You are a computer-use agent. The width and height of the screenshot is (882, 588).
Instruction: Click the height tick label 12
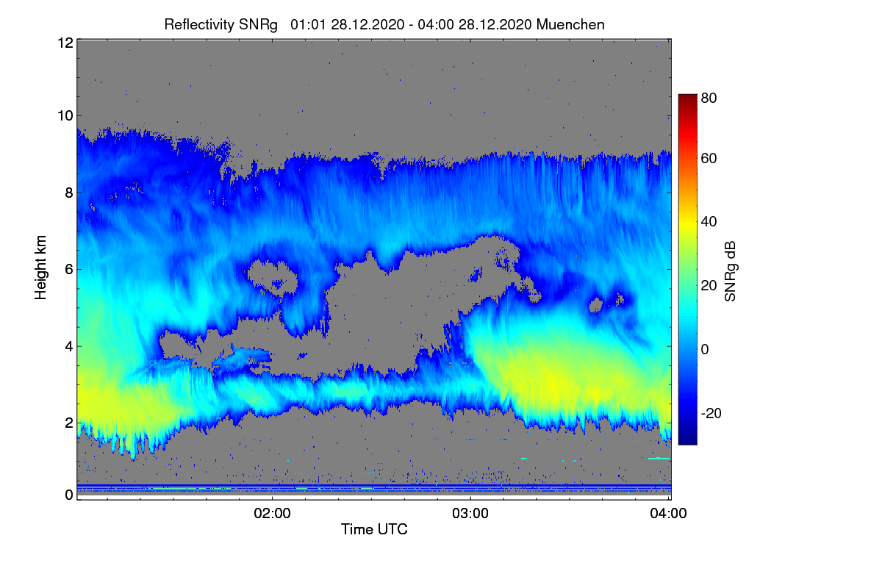click(x=65, y=43)
